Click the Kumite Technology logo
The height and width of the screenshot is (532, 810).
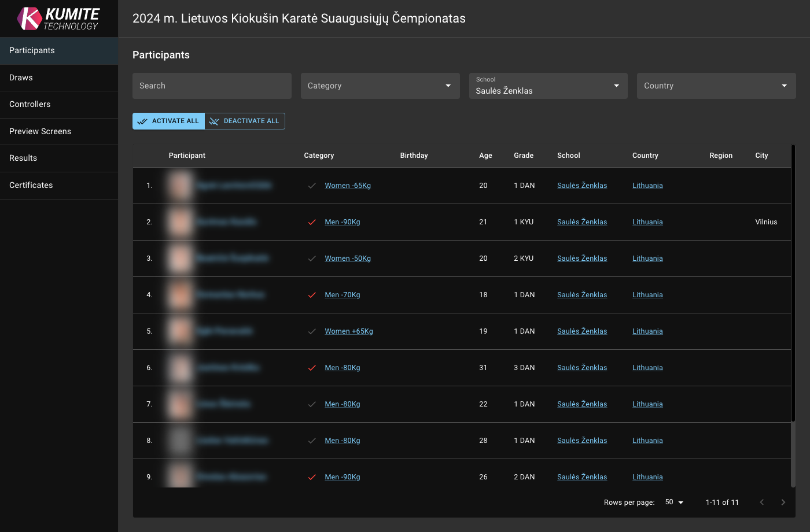(x=58, y=19)
